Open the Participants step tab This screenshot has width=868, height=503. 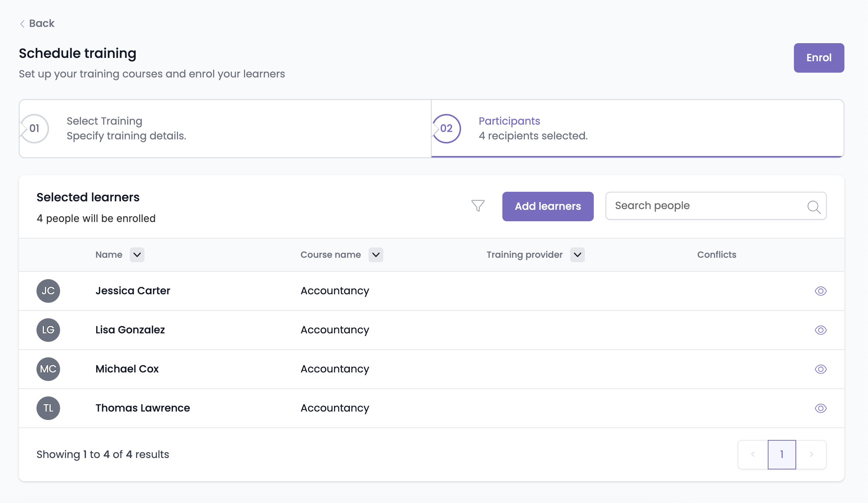pyautogui.click(x=637, y=128)
